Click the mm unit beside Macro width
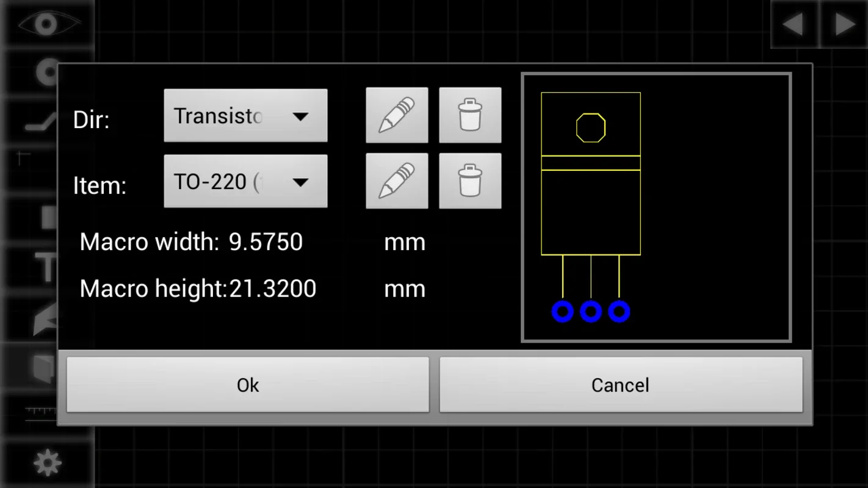Viewport: 868px width, 488px height. click(405, 243)
